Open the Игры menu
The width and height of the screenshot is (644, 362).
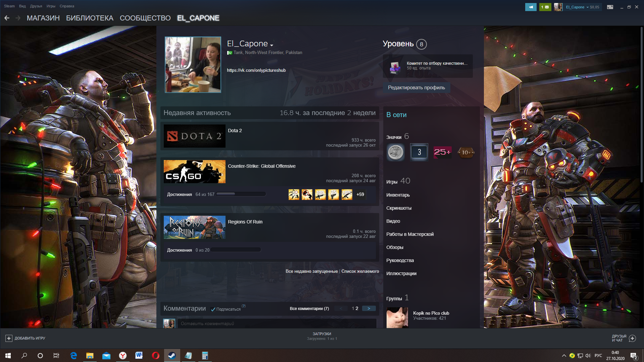[x=51, y=6]
